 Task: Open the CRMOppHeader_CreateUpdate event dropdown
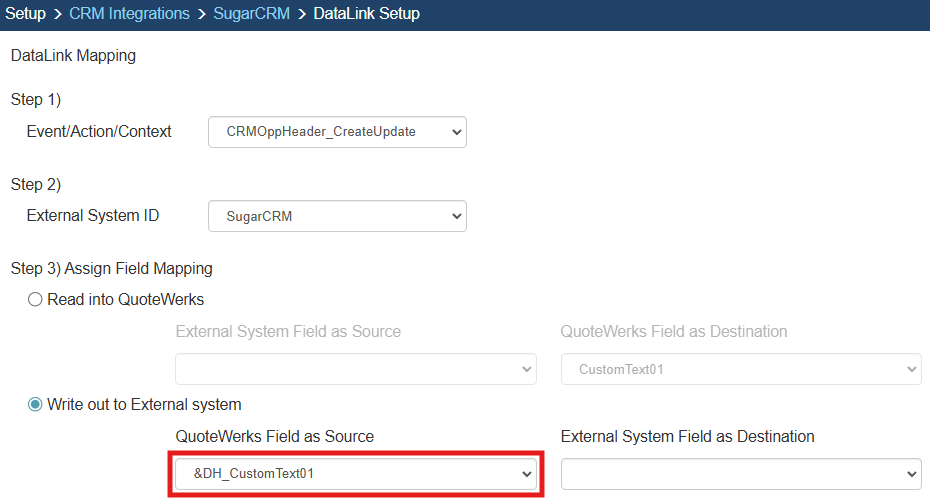pos(337,132)
